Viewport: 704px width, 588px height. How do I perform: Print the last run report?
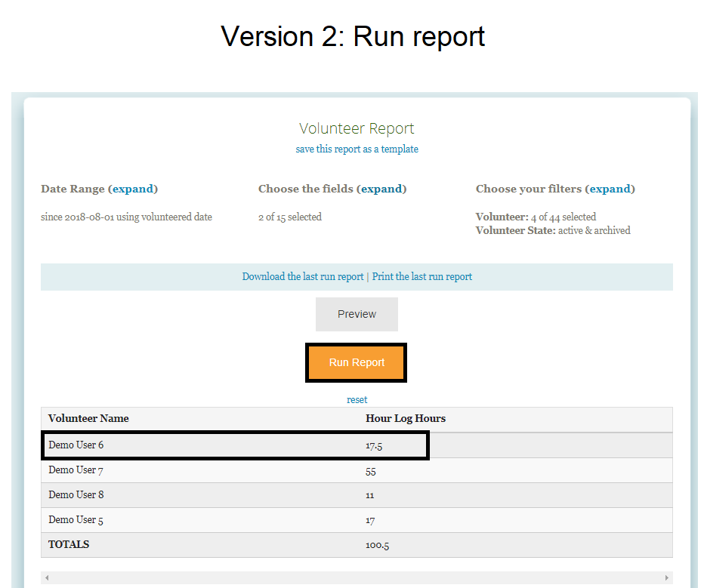(x=421, y=277)
